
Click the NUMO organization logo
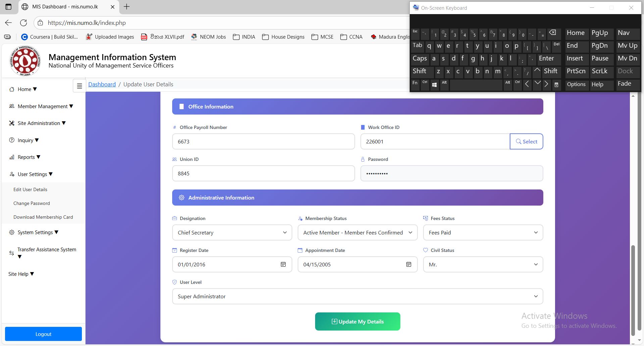click(x=25, y=61)
